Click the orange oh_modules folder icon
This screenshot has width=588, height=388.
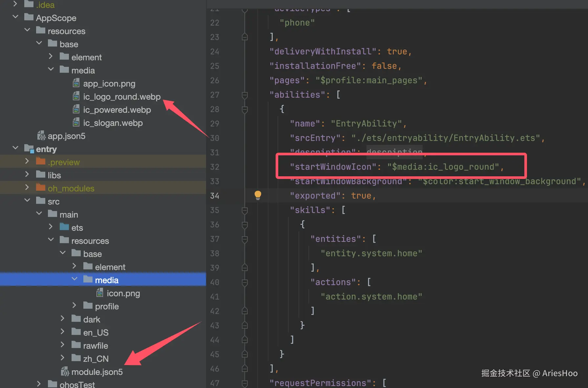click(x=41, y=187)
